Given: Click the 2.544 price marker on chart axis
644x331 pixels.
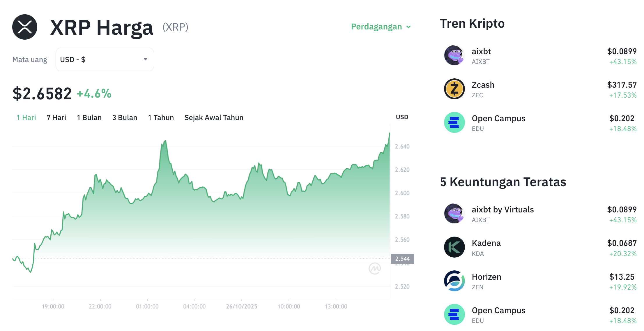Looking at the screenshot, I should click(x=402, y=259).
